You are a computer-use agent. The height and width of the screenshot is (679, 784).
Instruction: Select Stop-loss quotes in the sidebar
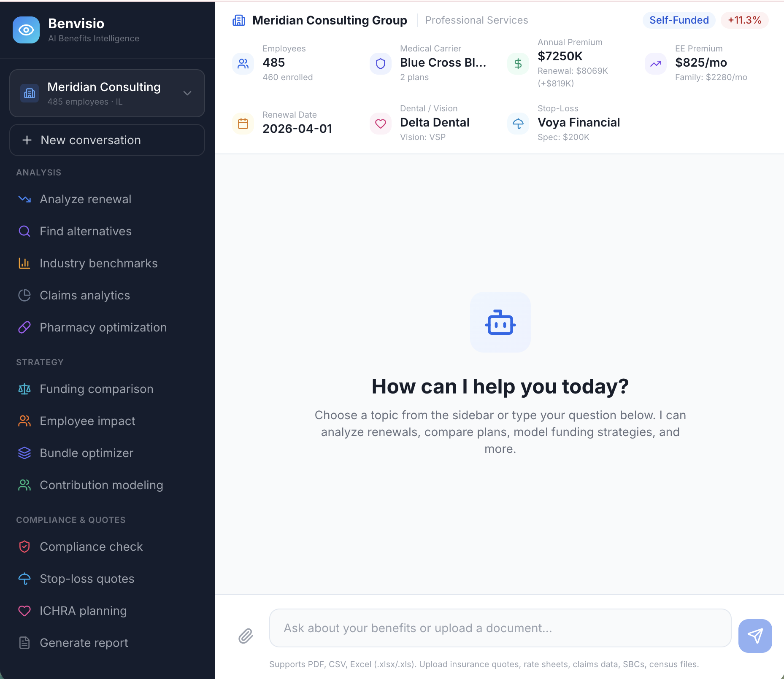(x=107, y=579)
